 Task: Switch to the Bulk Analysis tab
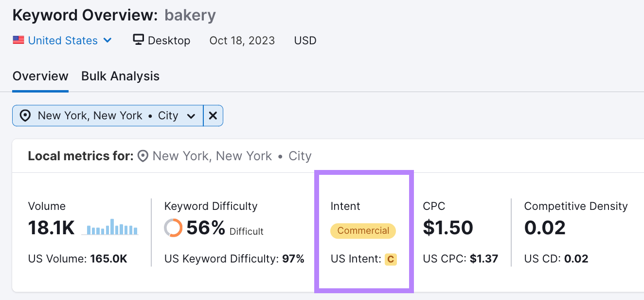120,76
